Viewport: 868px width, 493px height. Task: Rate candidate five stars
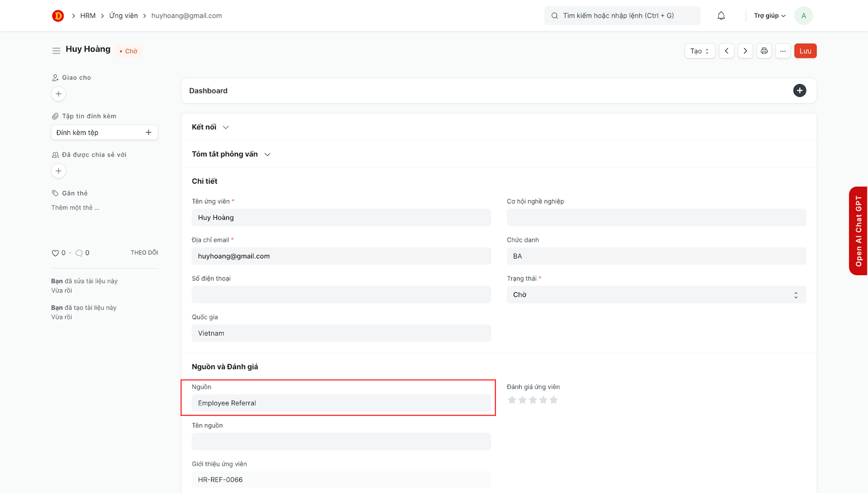553,400
